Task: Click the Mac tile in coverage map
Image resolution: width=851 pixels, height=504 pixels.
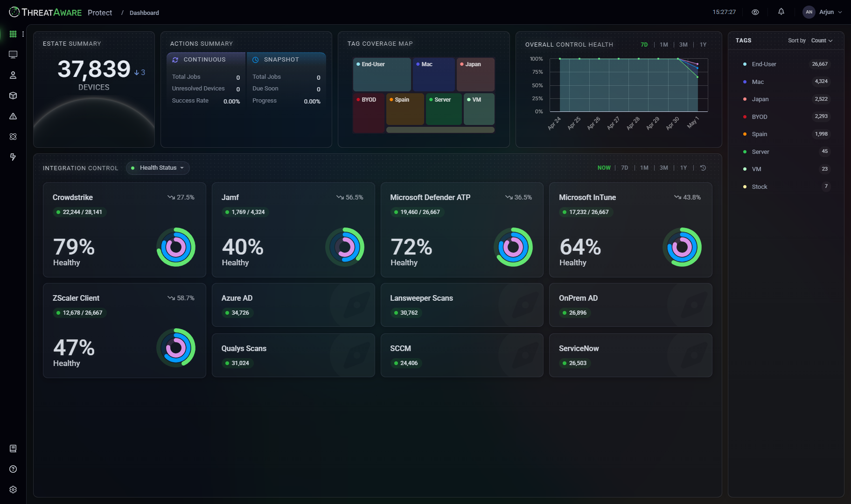Action: (433, 75)
